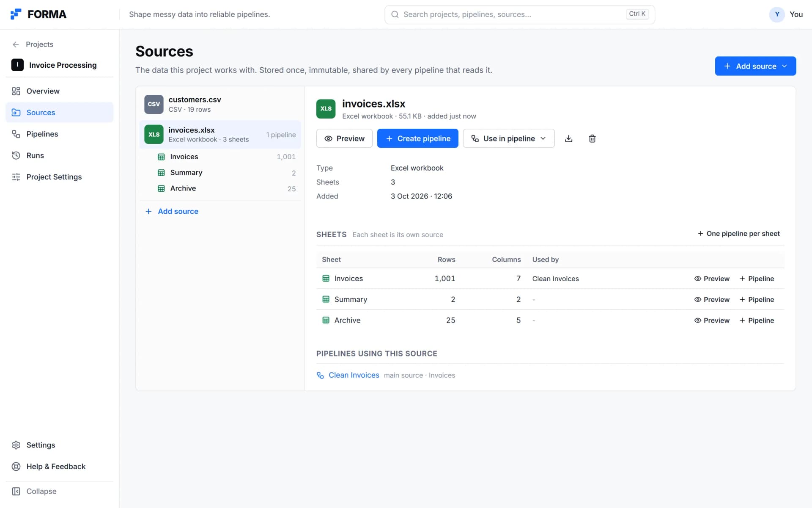812x508 pixels.
Task: Collapse the sidebar
Action: [59, 491]
